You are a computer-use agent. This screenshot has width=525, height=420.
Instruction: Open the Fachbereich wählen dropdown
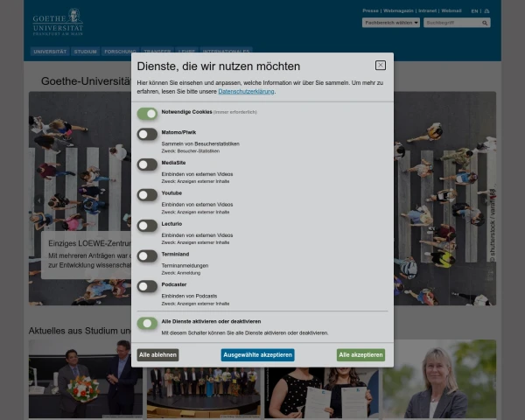(x=391, y=23)
